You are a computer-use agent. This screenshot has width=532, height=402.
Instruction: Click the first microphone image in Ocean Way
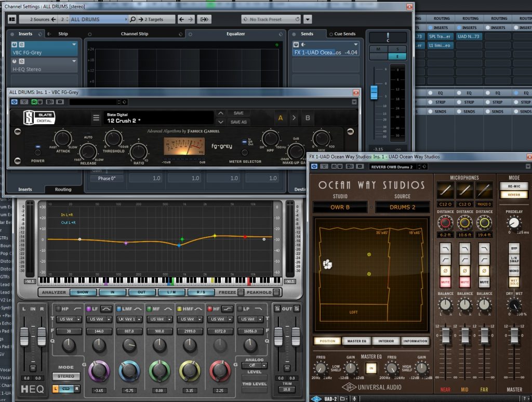(445, 190)
